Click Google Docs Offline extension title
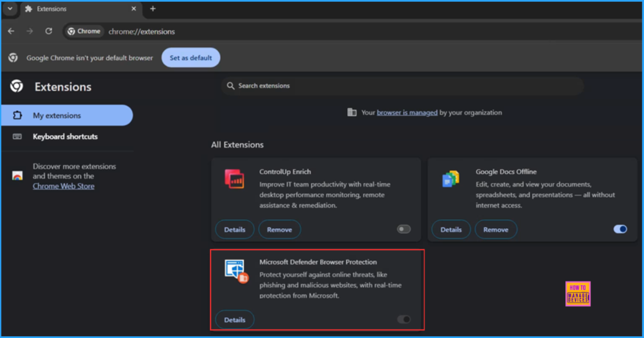644x338 pixels. [x=506, y=172]
